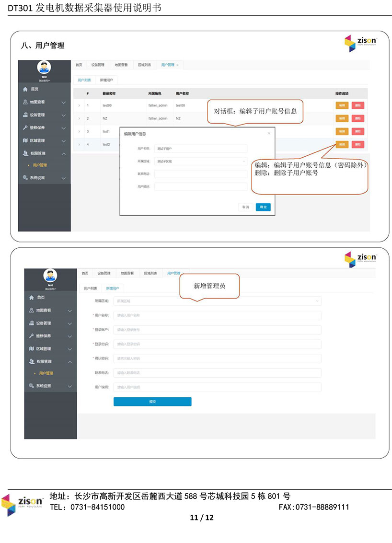Image resolution: width=392 pixels, height=543 pixels.
Task: Close the 编辑用户信息 dialog with its X icon
Action: (269, 133)
